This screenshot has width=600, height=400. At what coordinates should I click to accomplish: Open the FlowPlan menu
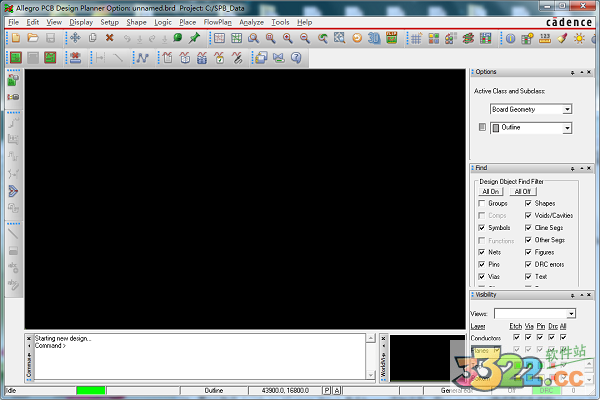[217, 22]
